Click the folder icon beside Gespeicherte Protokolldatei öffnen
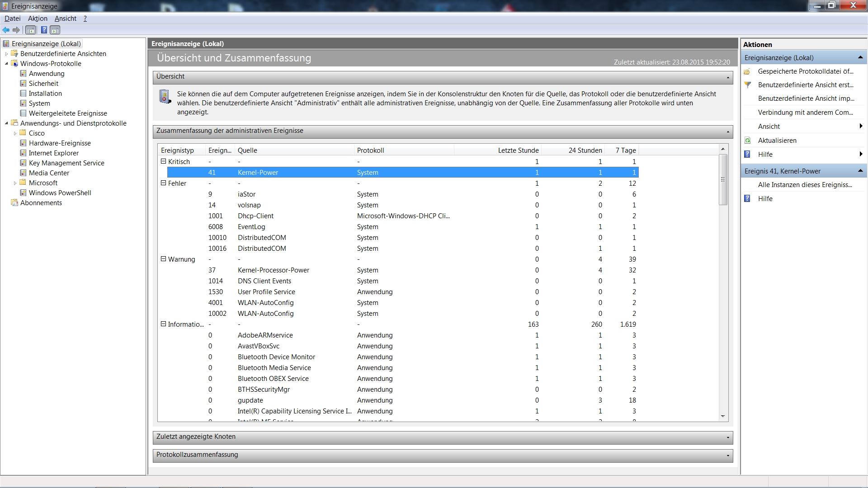Viewport: 868px width, 488px height. click(x=748, y=71)
